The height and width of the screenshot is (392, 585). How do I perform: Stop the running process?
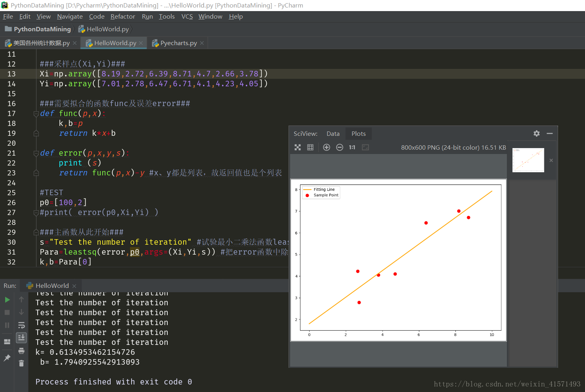(6, 312)
